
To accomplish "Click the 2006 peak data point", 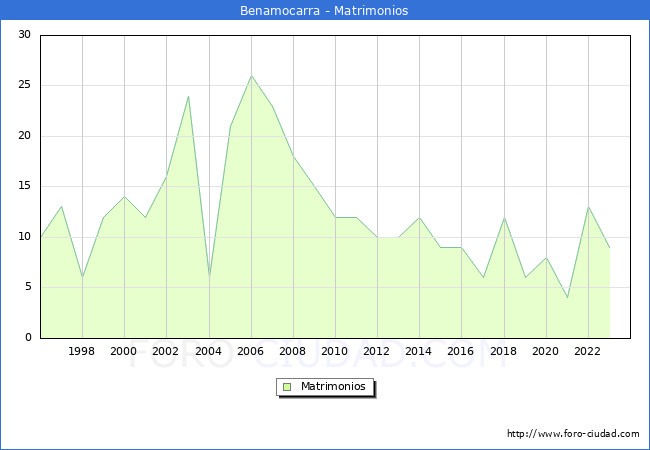I will click(x=251, y=76).
